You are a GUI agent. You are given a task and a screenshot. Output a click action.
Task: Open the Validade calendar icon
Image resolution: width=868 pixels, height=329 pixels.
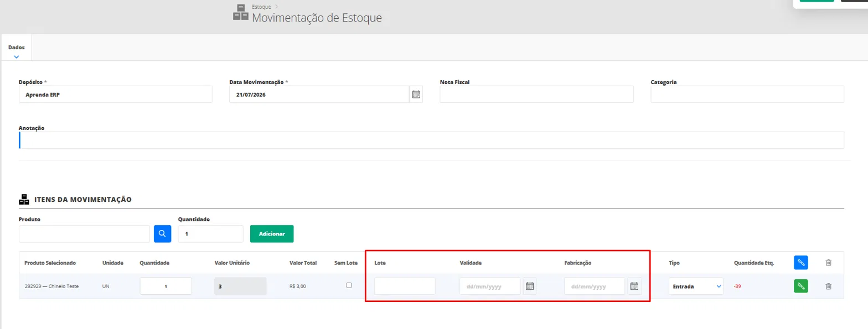530,286
